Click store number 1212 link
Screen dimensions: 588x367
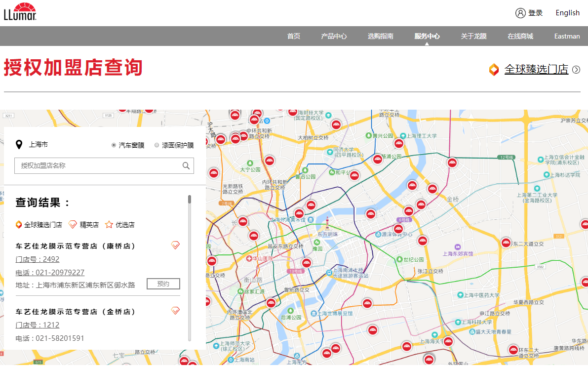pos(37,325)
